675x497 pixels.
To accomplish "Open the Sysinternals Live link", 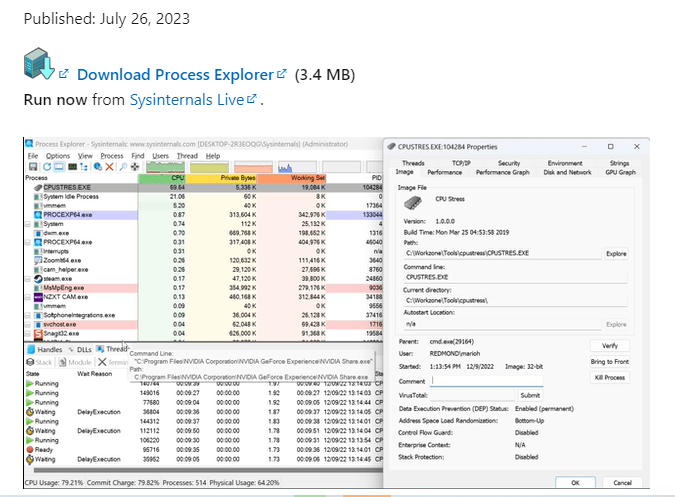I will (x=187, y=99).
